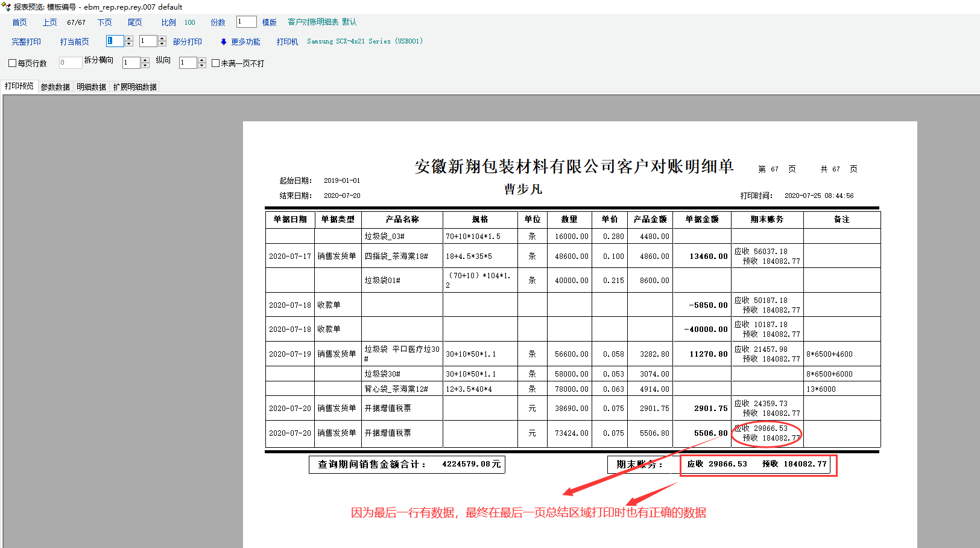This screenshot has width=980, height=548.
Task: Open the 打印机 printer selection
Action: [x=287, y=42]
